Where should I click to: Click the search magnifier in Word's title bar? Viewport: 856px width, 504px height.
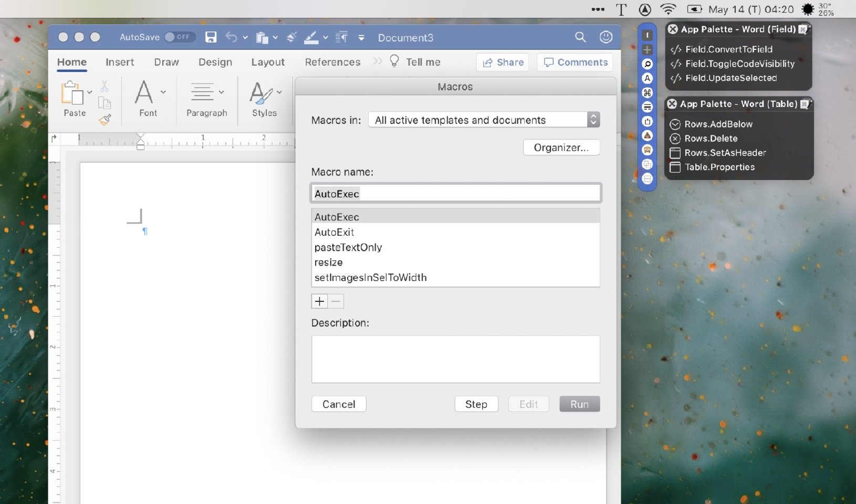pos(580,37)
